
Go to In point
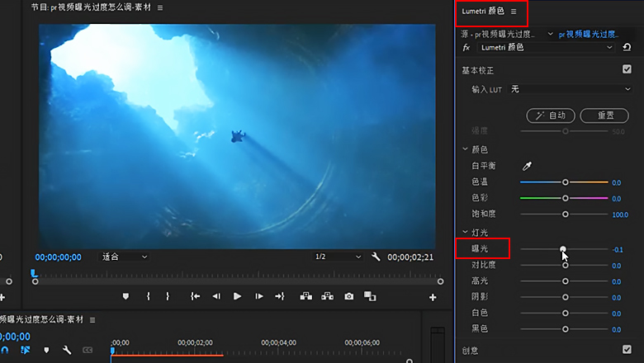(195, 296)
